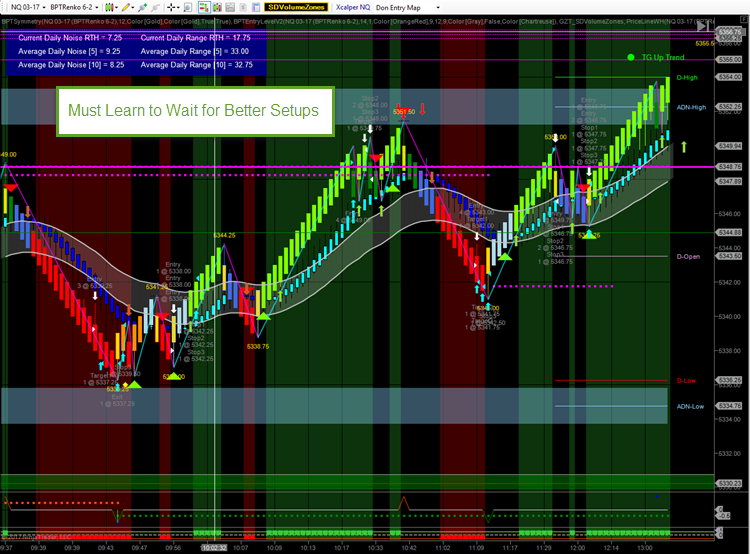Click the 5343.50 D-Open price marker
The height and width of the screenshot is (554, 750).
[728, 256]
